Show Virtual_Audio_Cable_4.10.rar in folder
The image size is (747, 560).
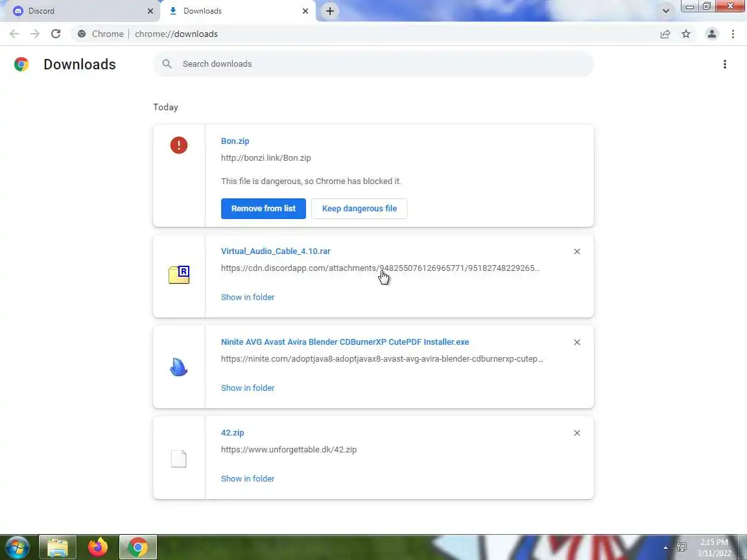248,297
